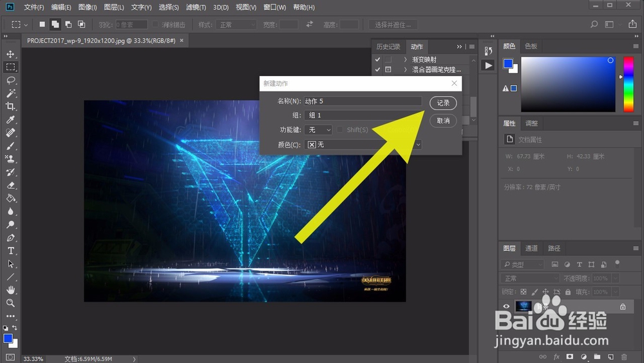
Task: Switch to the 历史记录 tab
Action: (x=388, y=46)
